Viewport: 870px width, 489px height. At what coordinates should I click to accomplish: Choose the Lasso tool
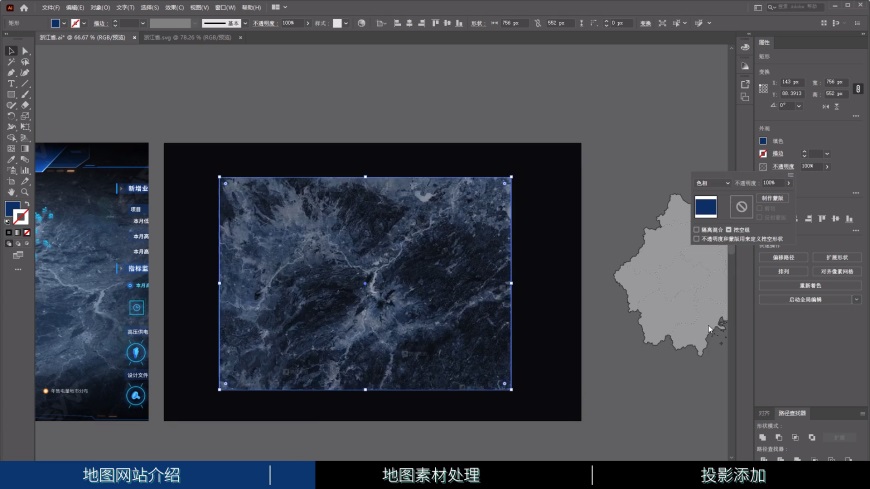click(x=25, y=62)
